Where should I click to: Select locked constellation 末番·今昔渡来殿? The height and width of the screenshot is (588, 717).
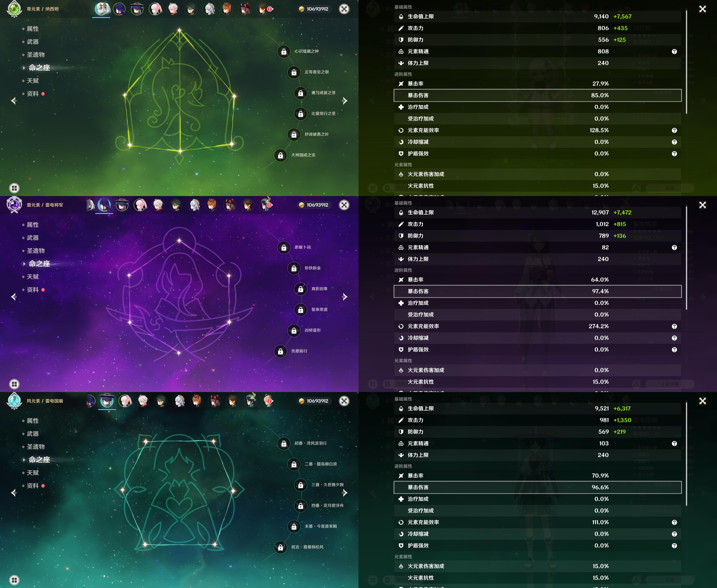[x=294, y=527]
